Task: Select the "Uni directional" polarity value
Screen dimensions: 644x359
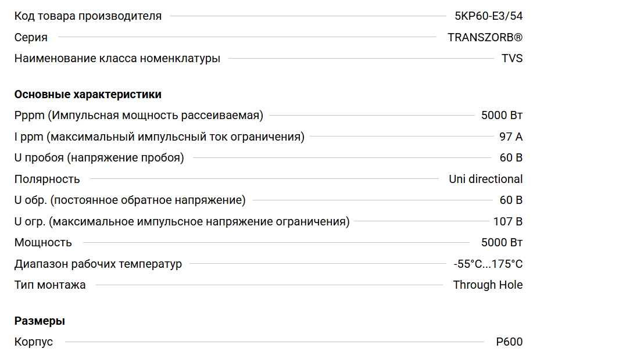Action: pyautogui.click(x=485, y=179)
